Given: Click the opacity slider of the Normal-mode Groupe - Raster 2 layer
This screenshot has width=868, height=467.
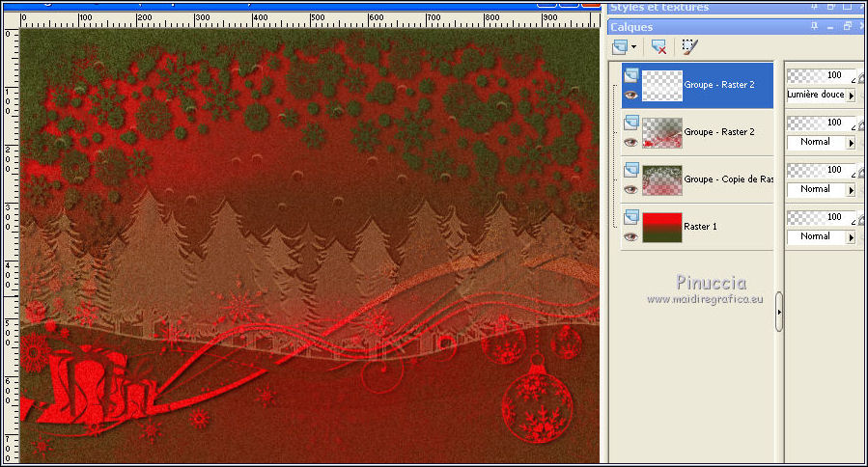Looking at the screenshot, I should [822, 123].
